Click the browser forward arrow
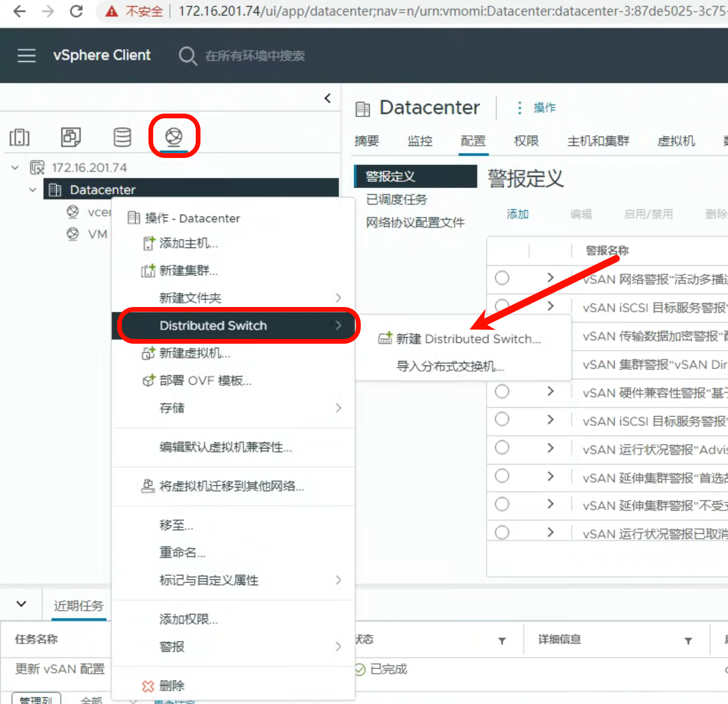This screenshot has height=704, width=728. (48, 11)
